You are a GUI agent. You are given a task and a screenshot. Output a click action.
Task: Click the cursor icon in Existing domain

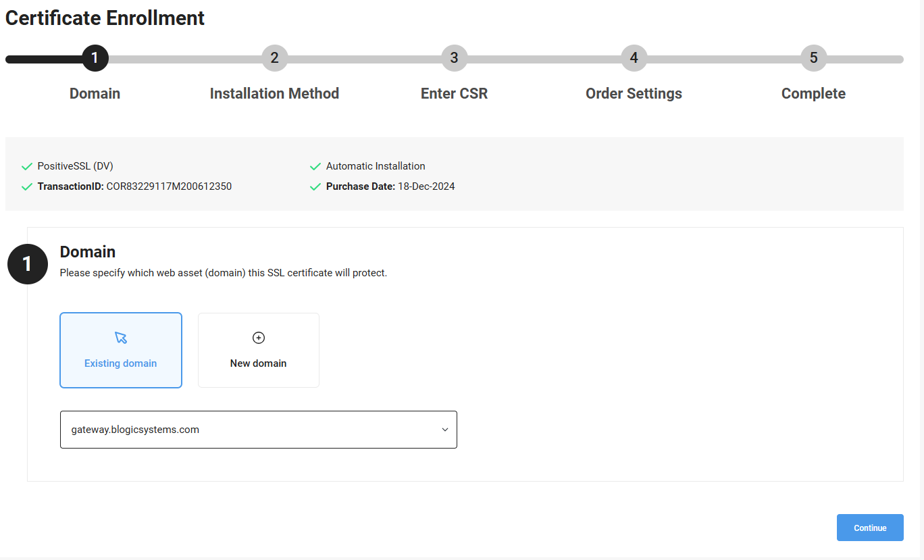[121, 338]
